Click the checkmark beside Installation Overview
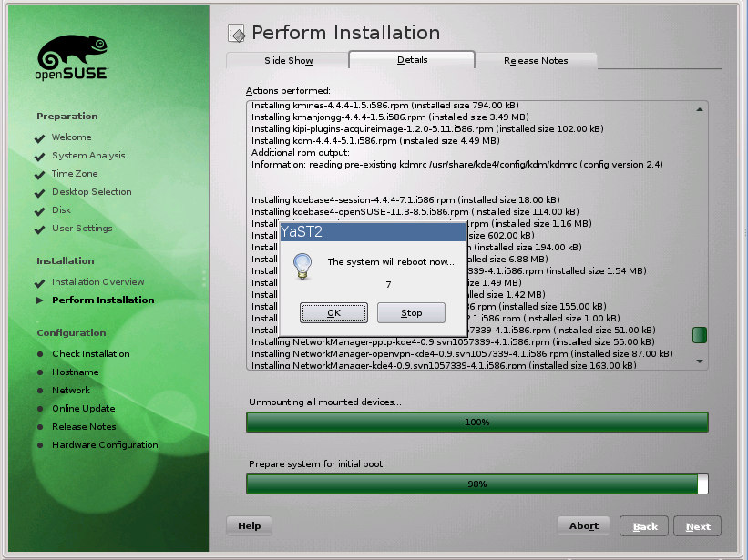The height and width of the screenshot is (560, 748). click(x=39, y=283)
